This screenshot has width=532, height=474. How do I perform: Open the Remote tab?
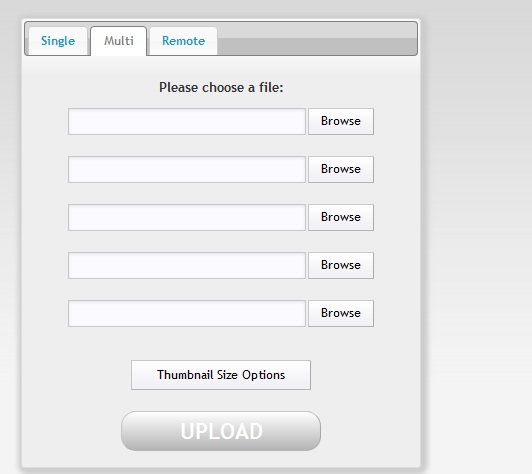[x=183, y=41]
